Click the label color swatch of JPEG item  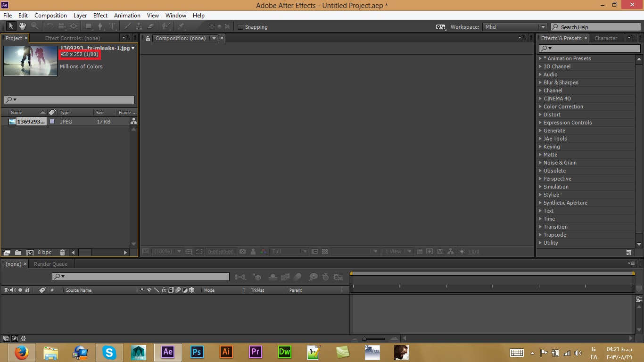pyautogui.click(x=52, y=122)
